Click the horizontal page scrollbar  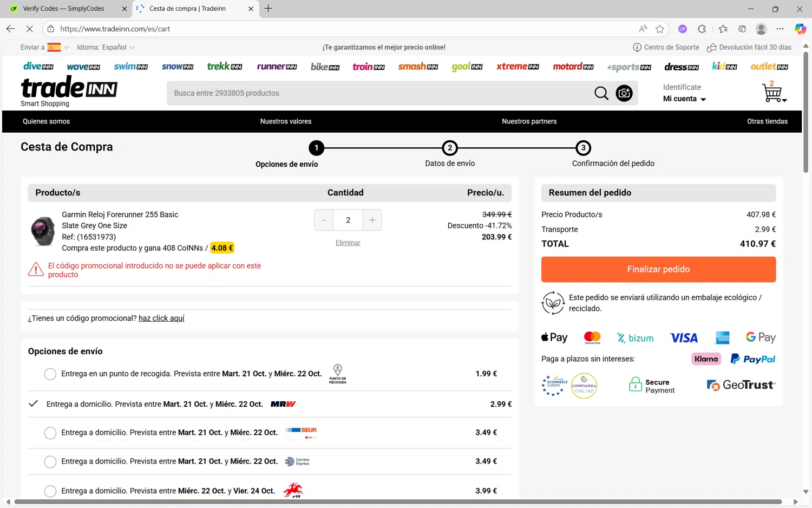[398, 502]
